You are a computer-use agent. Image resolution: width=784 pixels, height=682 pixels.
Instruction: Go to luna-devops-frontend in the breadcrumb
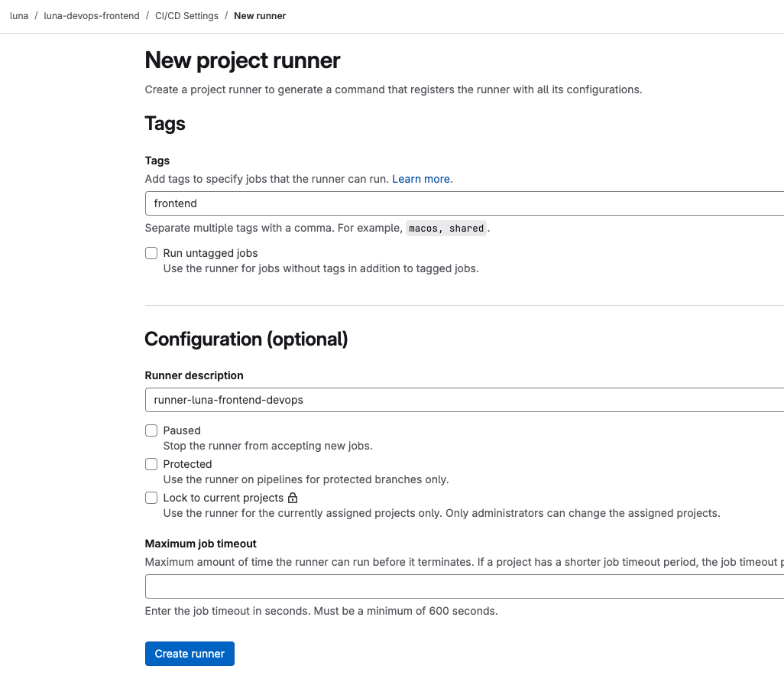click(92, 16)
